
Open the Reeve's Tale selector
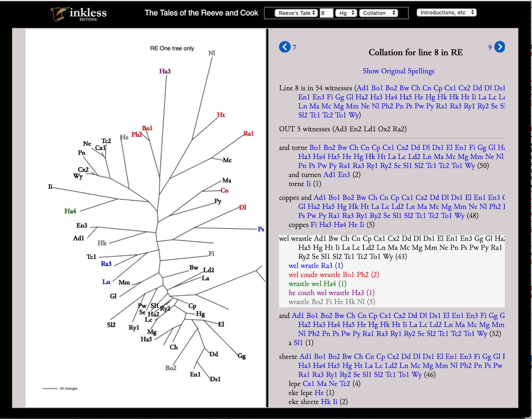click(296, 13)
